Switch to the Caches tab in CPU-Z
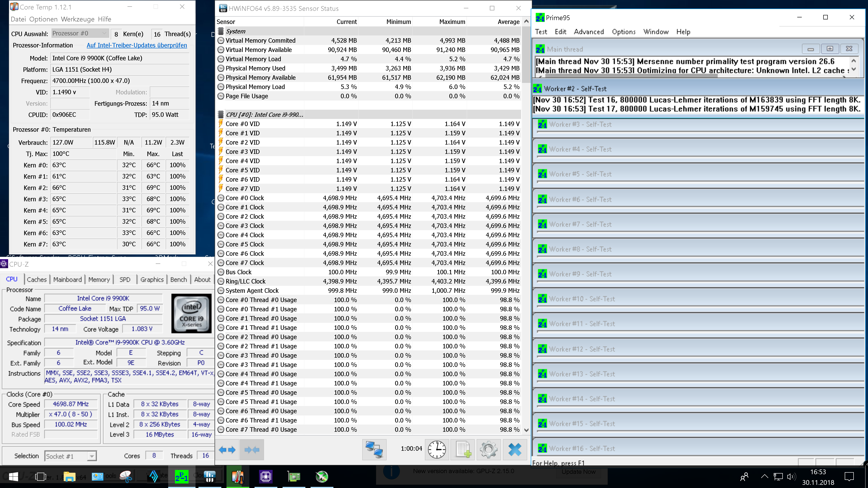 [x=37, y=279]
